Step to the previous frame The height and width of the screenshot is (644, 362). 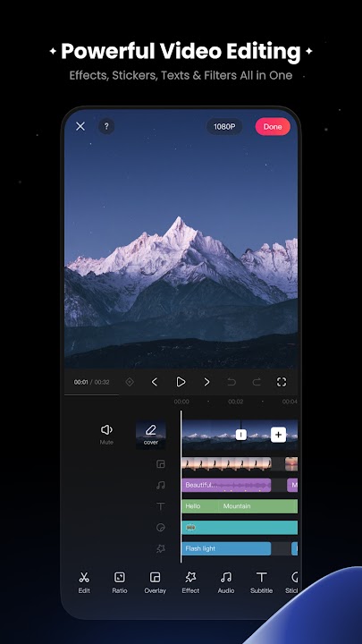point(155,382)
